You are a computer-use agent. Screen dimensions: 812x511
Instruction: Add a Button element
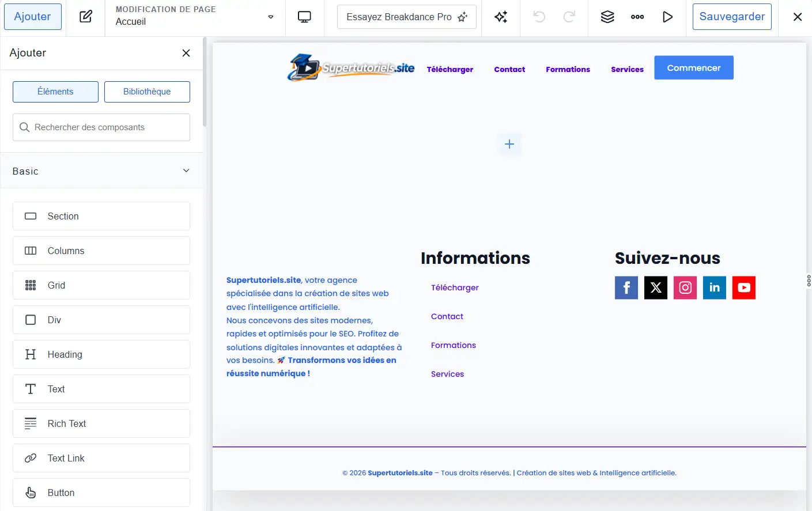coord(101,493)
